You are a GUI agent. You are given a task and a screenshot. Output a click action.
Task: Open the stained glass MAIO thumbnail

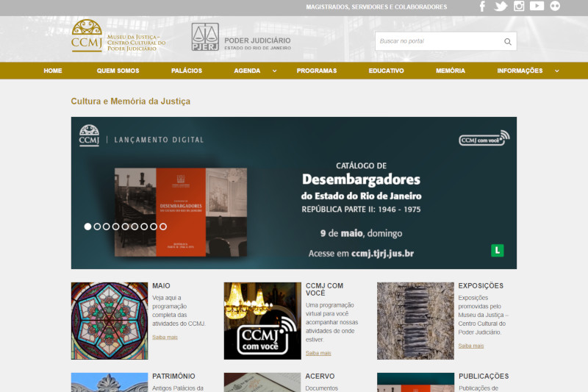110,321
